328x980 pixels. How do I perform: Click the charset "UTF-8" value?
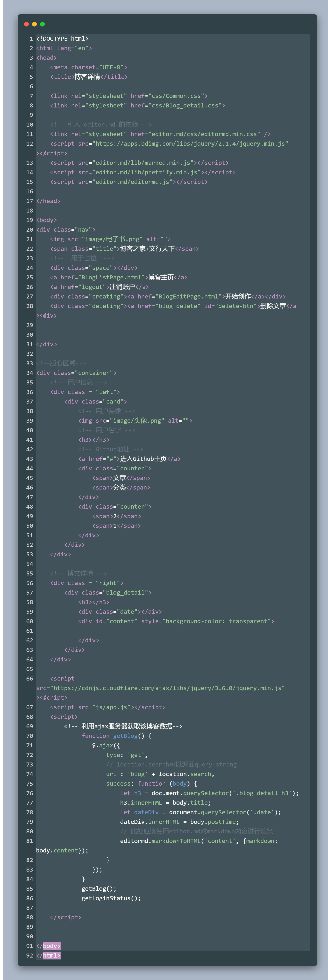[x=111, y=67]
